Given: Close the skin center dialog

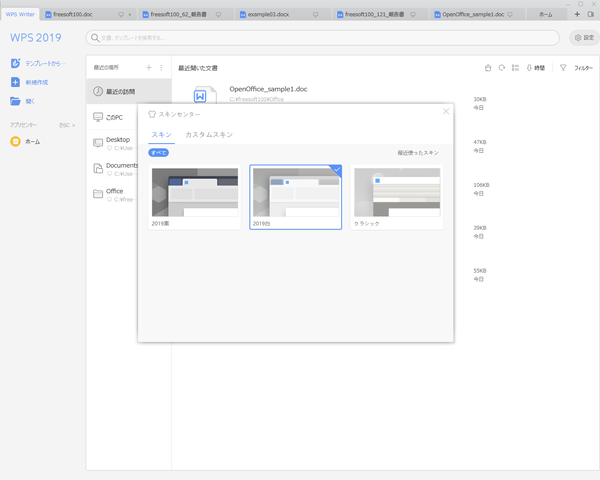Looking at the screenshot, I should [x=446, y=111].
